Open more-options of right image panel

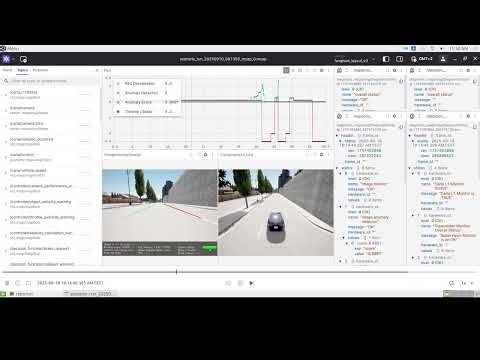pyautogui.click(x=329, y=155)
